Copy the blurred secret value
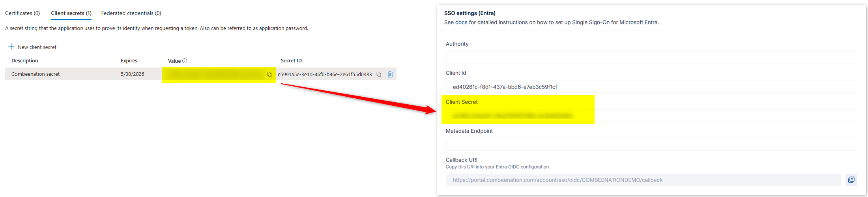Viewport: 868px width, 197px height. [269, 74]
